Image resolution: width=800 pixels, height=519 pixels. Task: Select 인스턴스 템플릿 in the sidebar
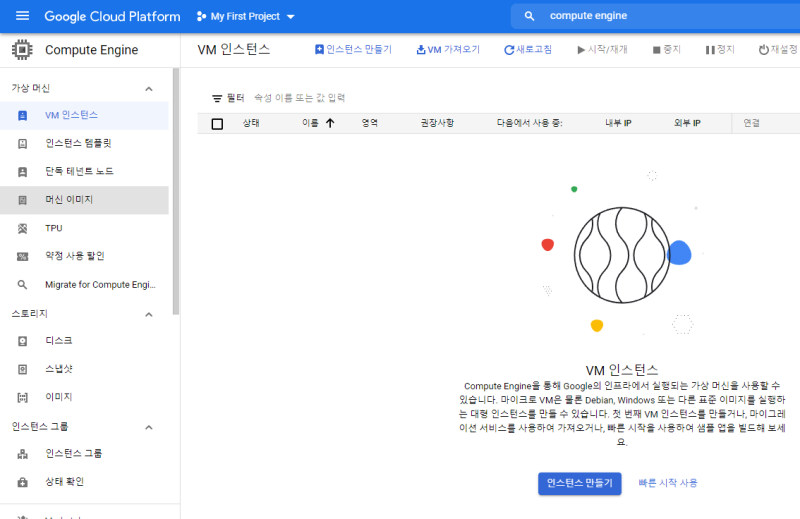tap(79, 143)
